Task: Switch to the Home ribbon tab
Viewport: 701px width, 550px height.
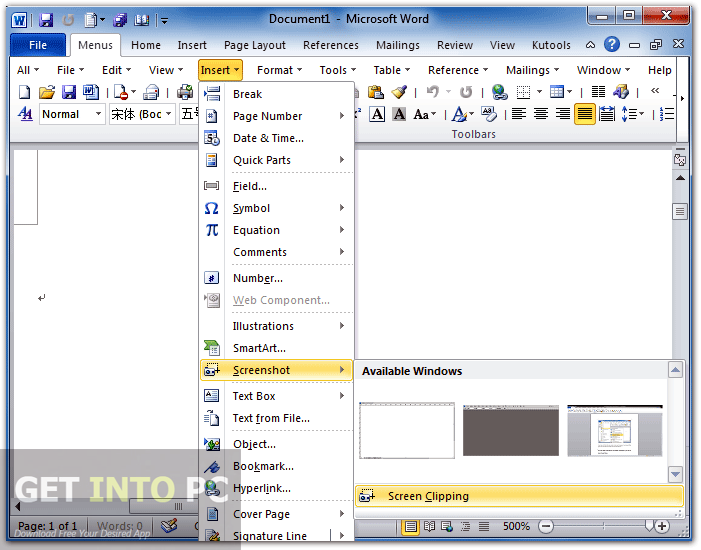Action: point(146,45)
